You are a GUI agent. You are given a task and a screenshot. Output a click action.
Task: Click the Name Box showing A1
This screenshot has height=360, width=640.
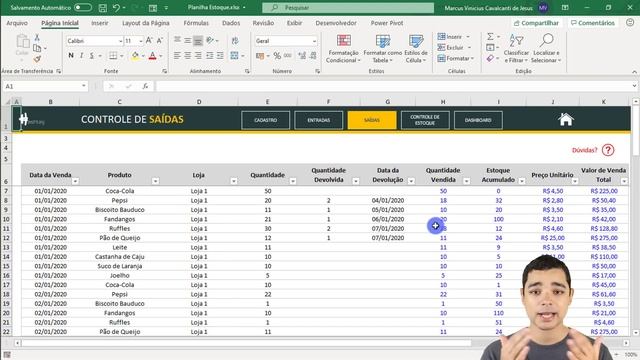(44, 86)
